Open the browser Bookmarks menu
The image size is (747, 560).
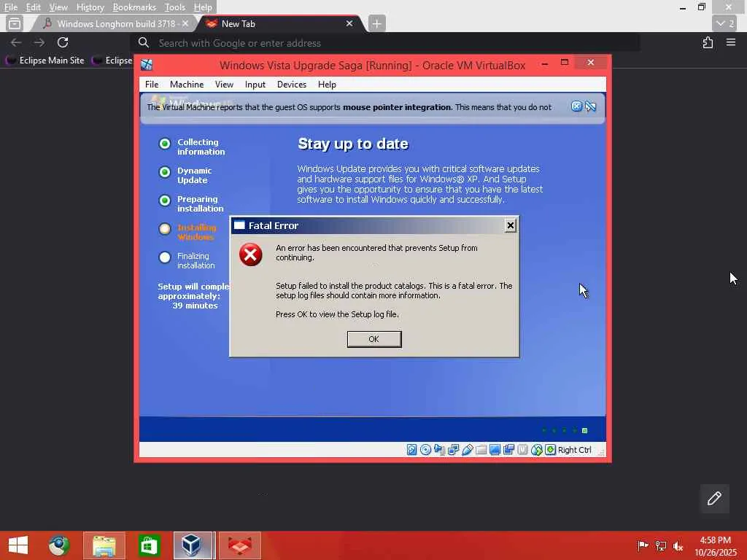pyautogui.click(x=134, y=7)
